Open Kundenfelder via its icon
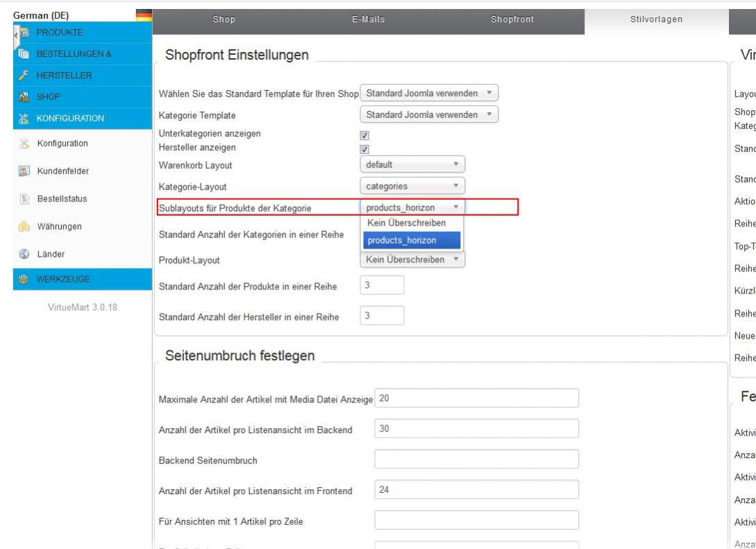 click(x=24, y=171)
